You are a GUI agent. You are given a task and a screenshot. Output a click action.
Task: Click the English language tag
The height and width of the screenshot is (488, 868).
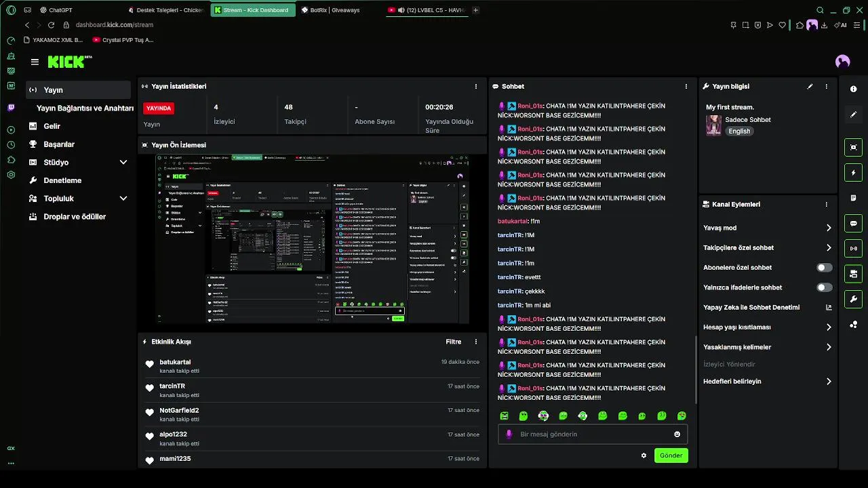click(739, 131)
